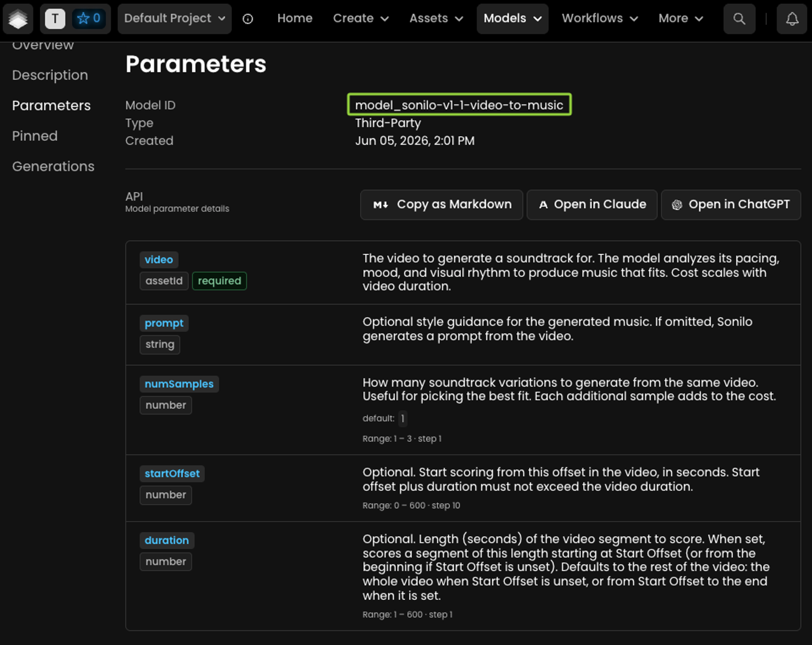The width and height of the screenshot is (812, 645).
Task: Click the star credits counter
Action: point(89,19)
